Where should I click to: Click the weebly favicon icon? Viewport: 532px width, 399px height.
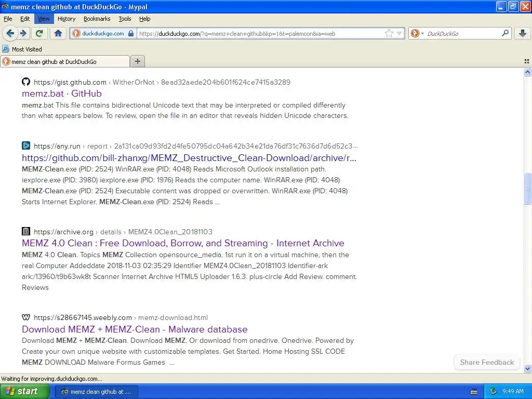click(26, 317)
